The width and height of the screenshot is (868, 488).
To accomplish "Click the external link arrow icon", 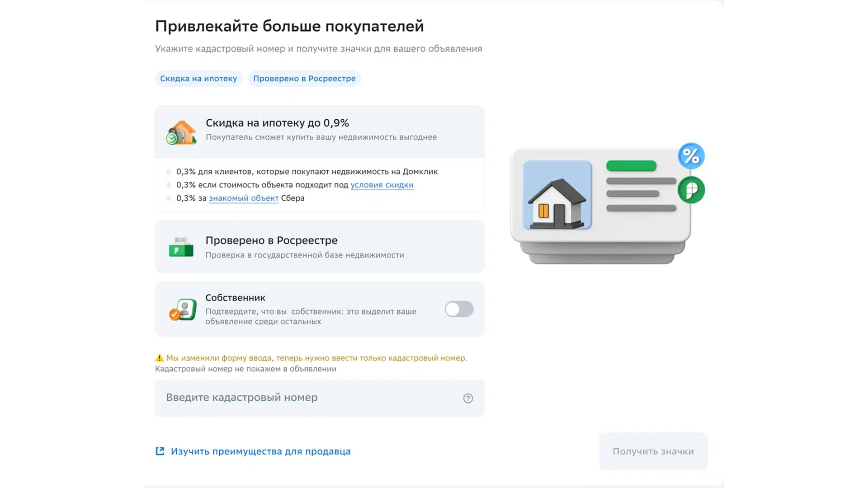I will [160, 451].
